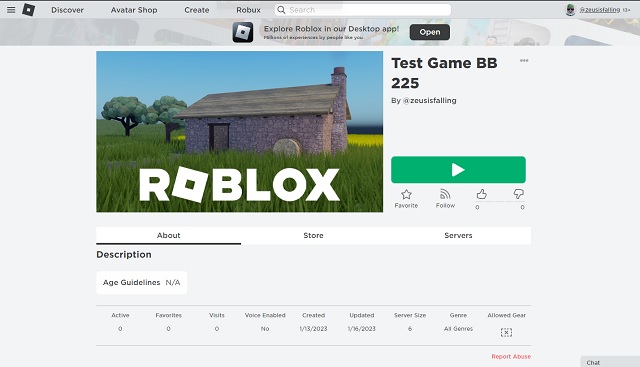Open the Chat panel
Viewport: 640px width, 367px height.
tap(610, 362)
